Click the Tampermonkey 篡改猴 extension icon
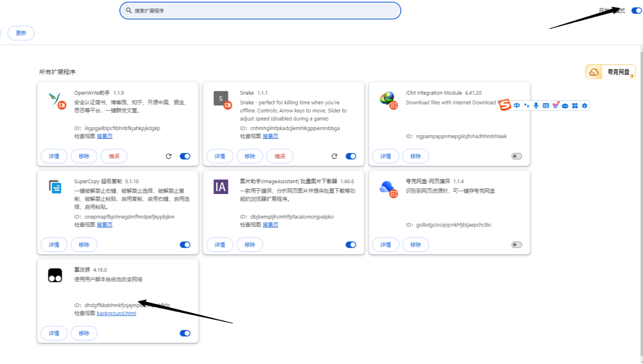This screenshot has height=364, width=643. pos(55,275)
